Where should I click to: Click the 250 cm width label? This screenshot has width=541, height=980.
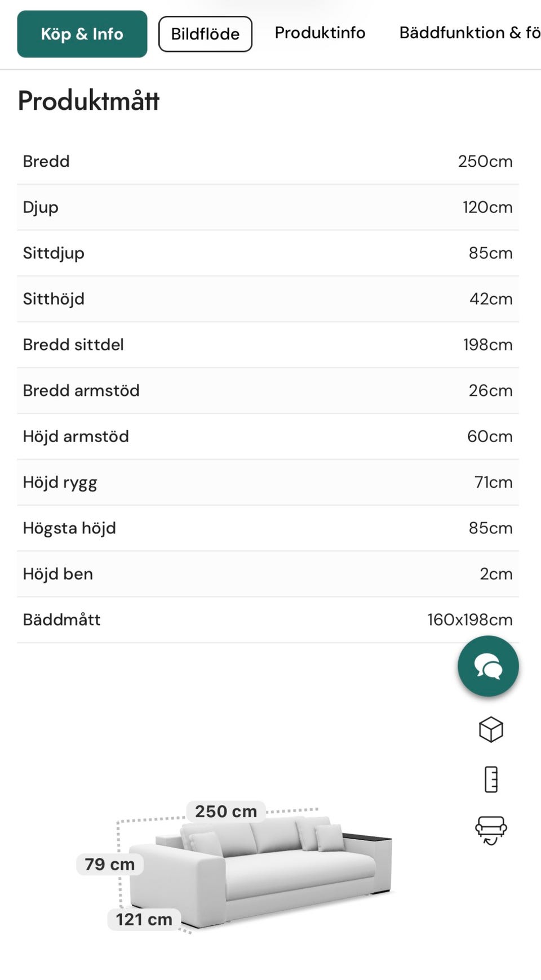[226, 812]
